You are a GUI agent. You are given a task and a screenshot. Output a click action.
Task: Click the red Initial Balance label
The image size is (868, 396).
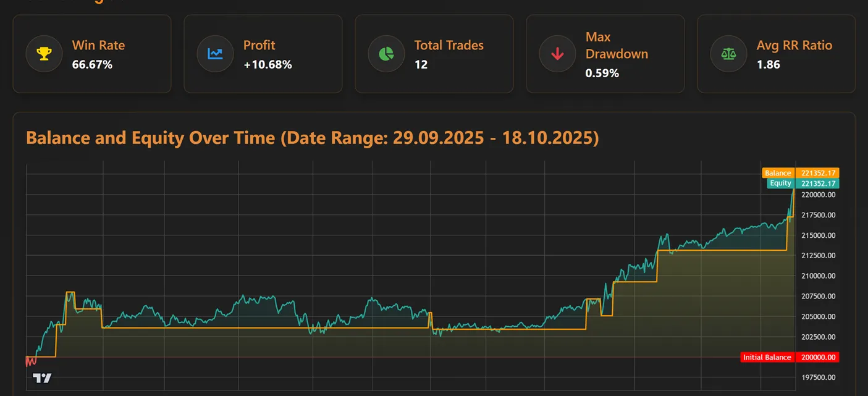[767, 357]
